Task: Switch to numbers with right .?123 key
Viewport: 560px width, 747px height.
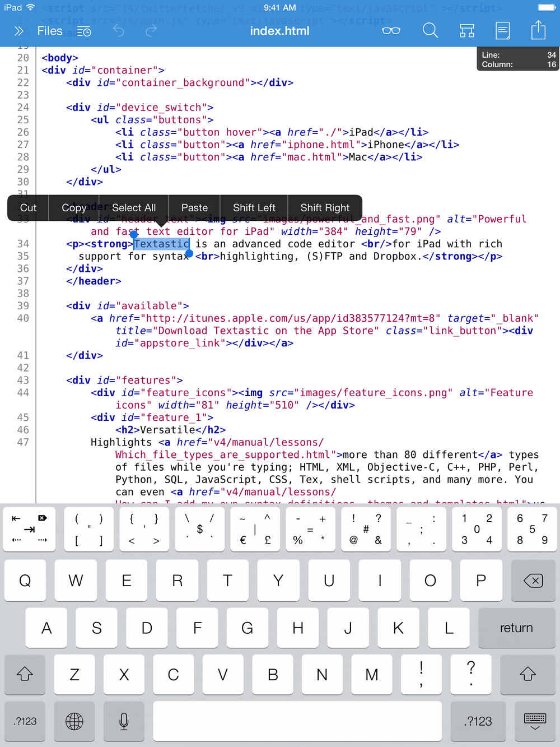Action: tap(478, 721)
